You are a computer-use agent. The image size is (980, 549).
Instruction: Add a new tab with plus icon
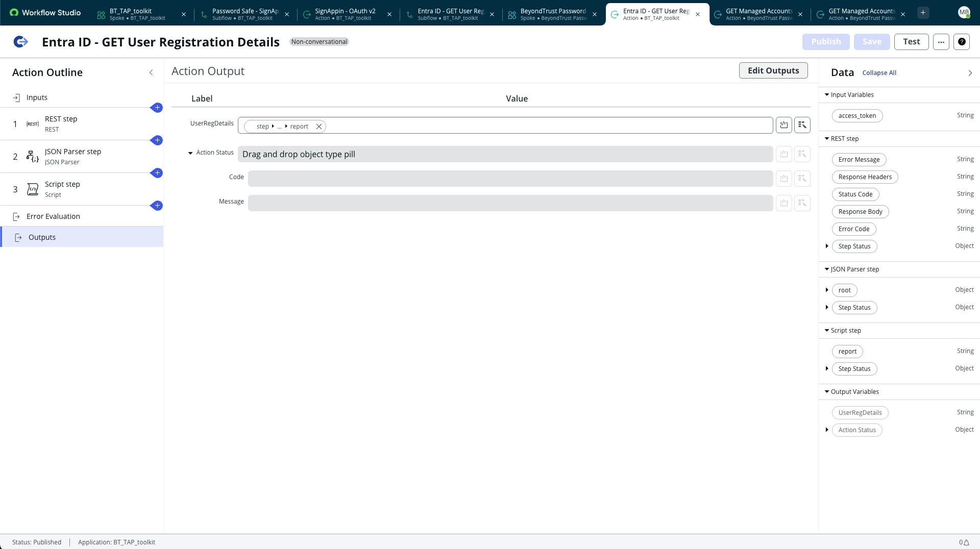[x=923, y=13]
